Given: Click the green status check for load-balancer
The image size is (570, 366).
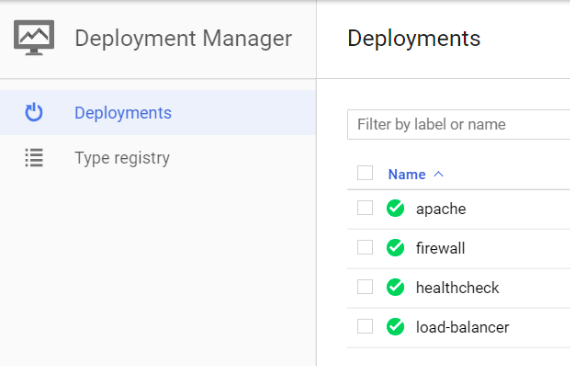Looking at the screenshot, I should [395, 327].
